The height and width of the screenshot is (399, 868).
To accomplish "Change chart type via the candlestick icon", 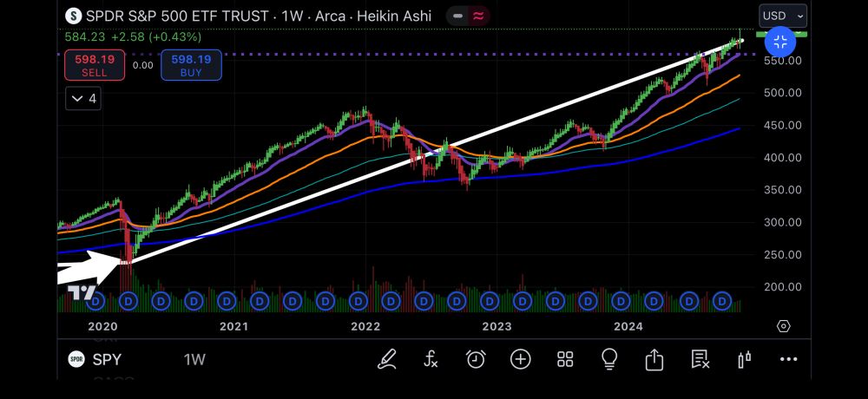I will coord(745,360).
